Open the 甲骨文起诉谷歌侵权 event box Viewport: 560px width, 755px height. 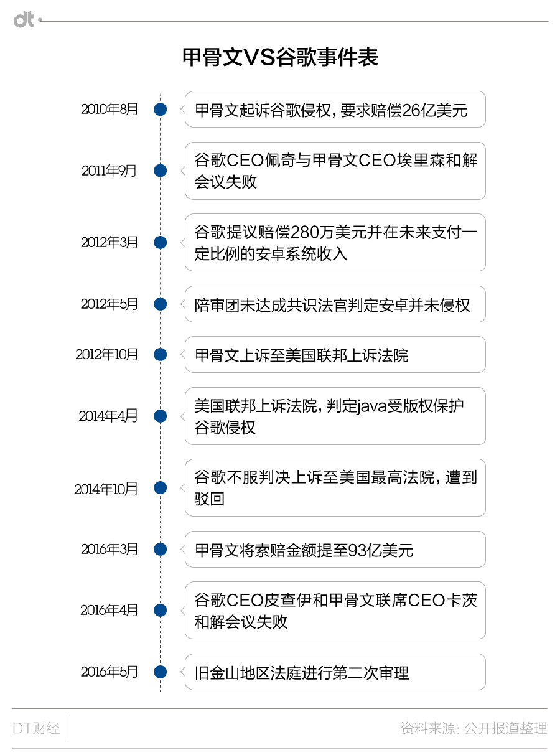(335, 110)
